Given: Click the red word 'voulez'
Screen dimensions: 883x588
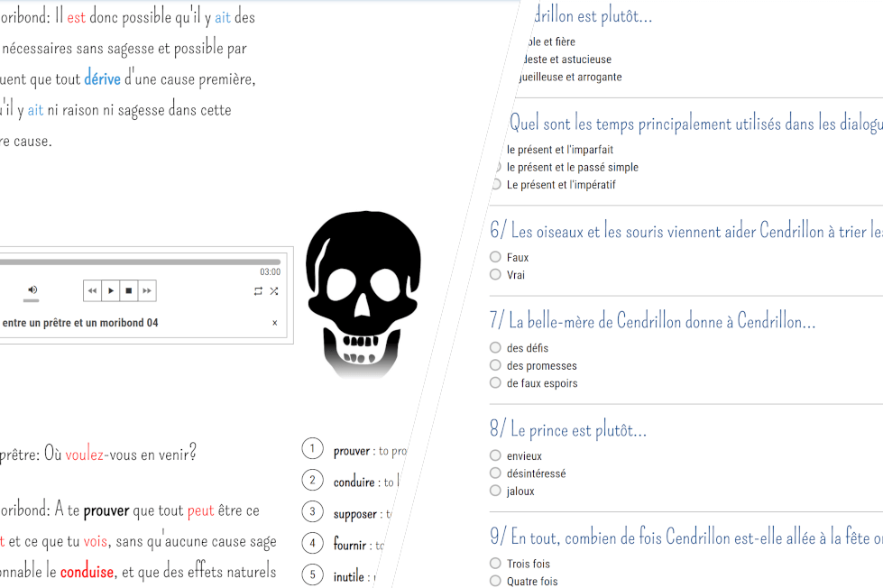Looking at the screenshot, I should coord(85,454).
